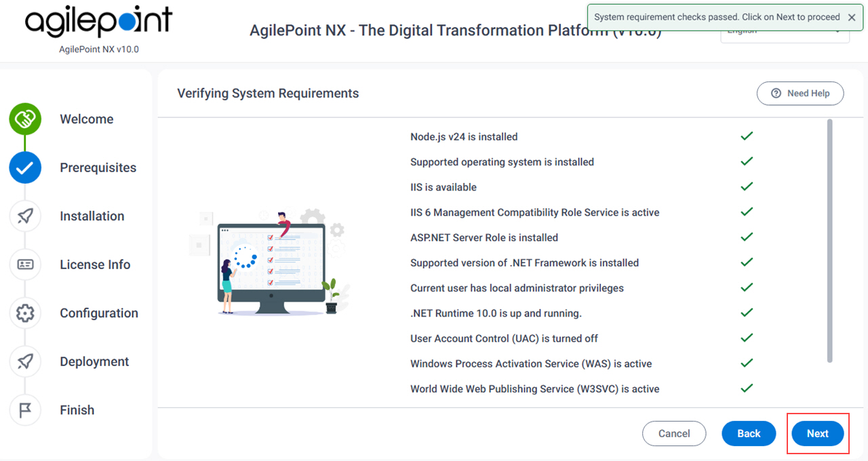The image size is (868, 461).
Task: Select the License Info step label
Action: coord(95,264)
